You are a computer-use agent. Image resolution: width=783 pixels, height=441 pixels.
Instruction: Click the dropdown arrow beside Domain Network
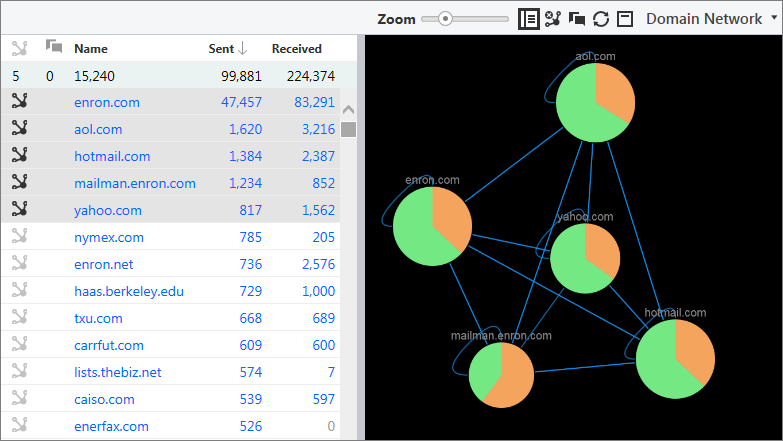[x=774, y=19]
